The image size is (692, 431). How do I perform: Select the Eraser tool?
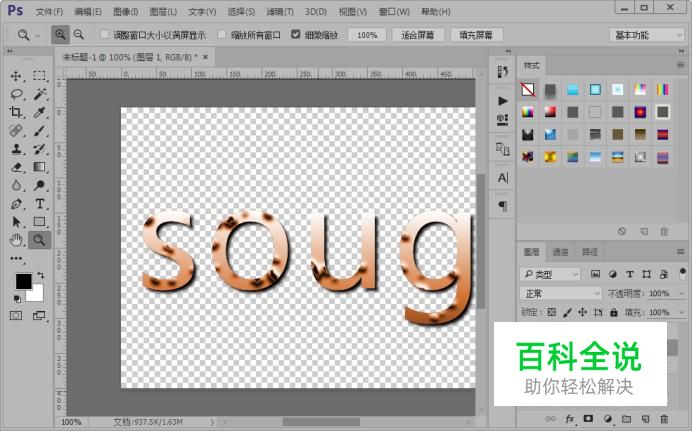coord(16,167)
